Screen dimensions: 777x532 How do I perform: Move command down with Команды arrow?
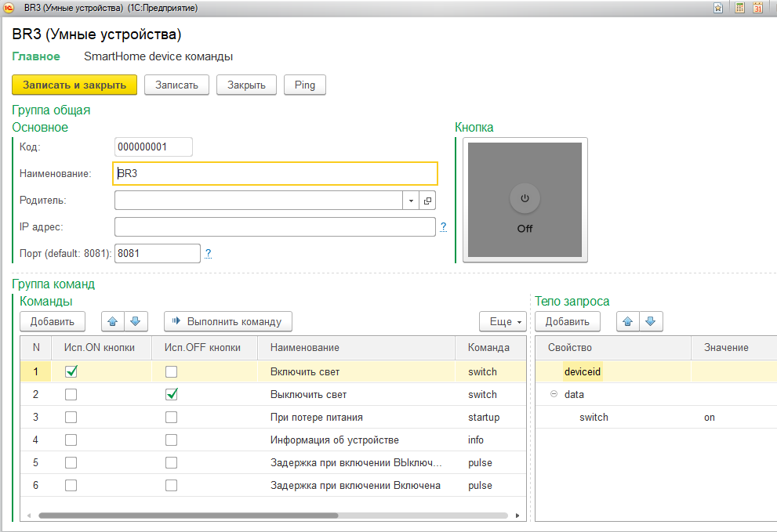coord(136,321)
